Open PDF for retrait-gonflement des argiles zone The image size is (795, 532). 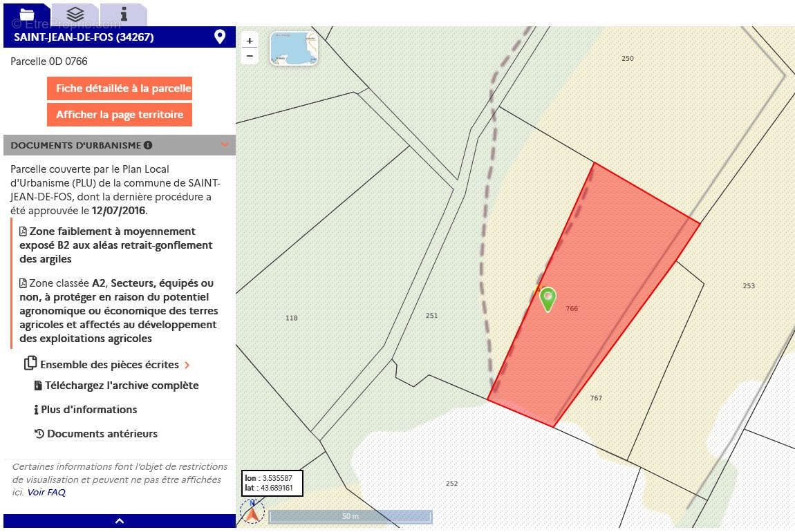click(x=24, y=231)
